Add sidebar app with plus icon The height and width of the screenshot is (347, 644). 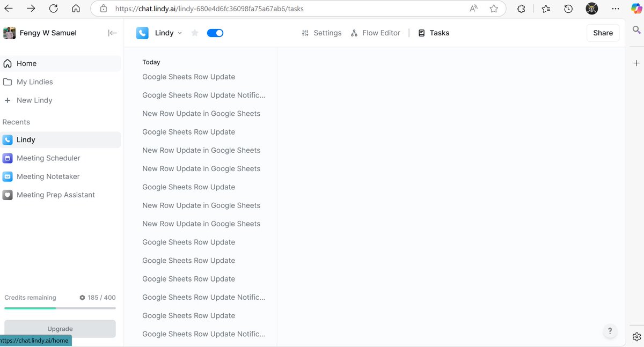click(x=636, y=63)
